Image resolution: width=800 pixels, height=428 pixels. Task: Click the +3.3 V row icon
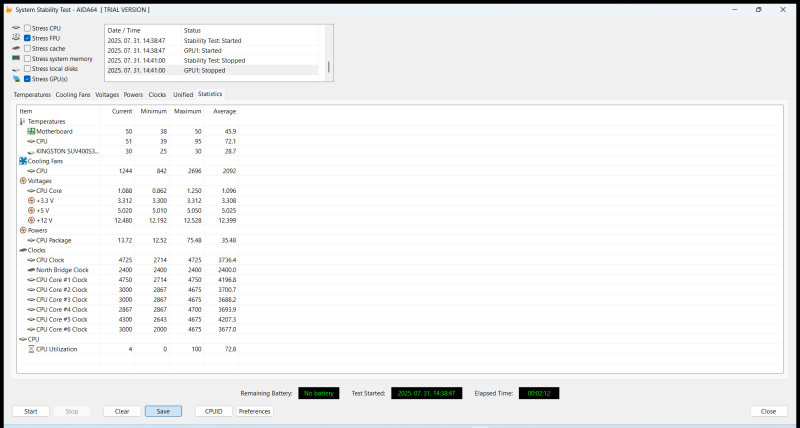click(x=31, y=201)
